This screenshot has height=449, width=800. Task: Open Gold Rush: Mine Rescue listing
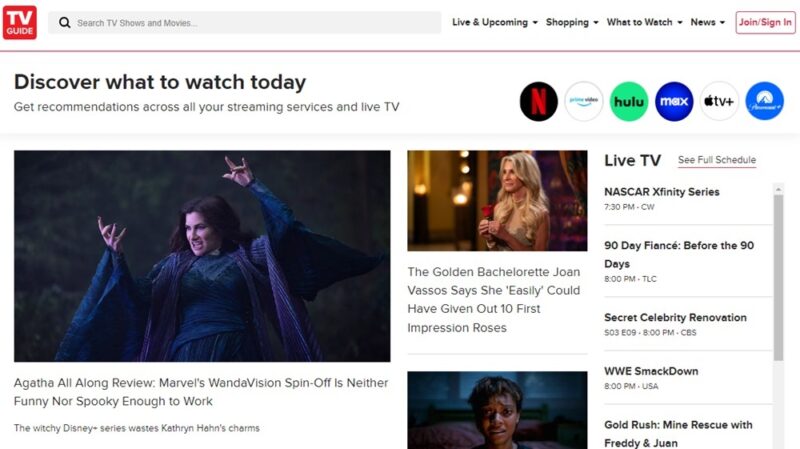[678, 434]
